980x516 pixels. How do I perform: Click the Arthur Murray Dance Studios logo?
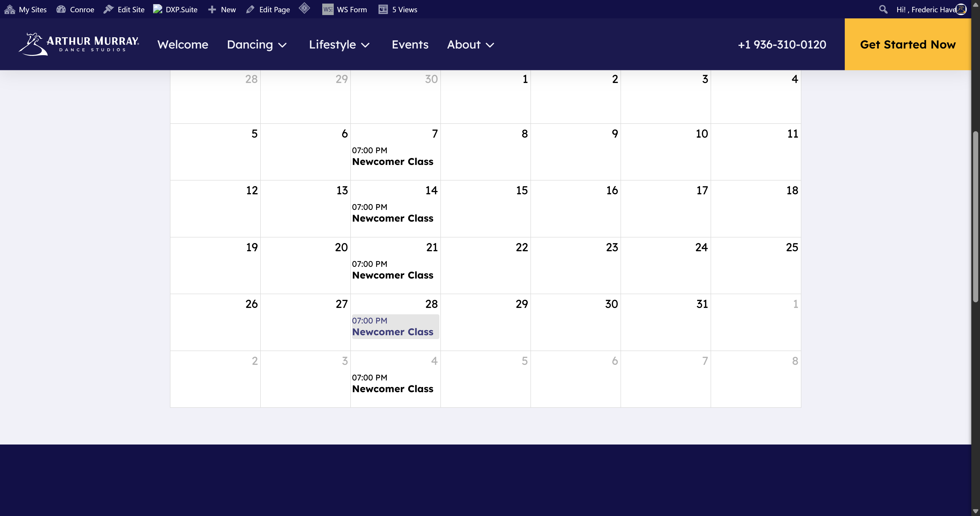click(x=79, y=44)
